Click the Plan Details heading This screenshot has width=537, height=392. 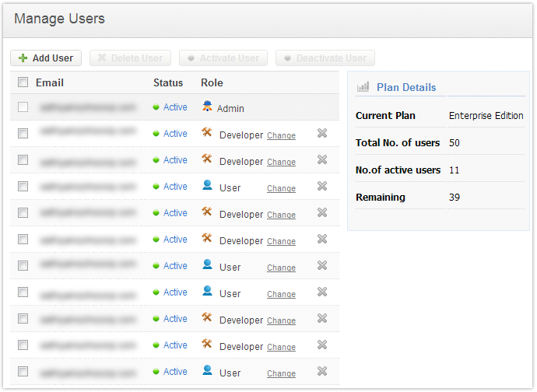(406, 87)
